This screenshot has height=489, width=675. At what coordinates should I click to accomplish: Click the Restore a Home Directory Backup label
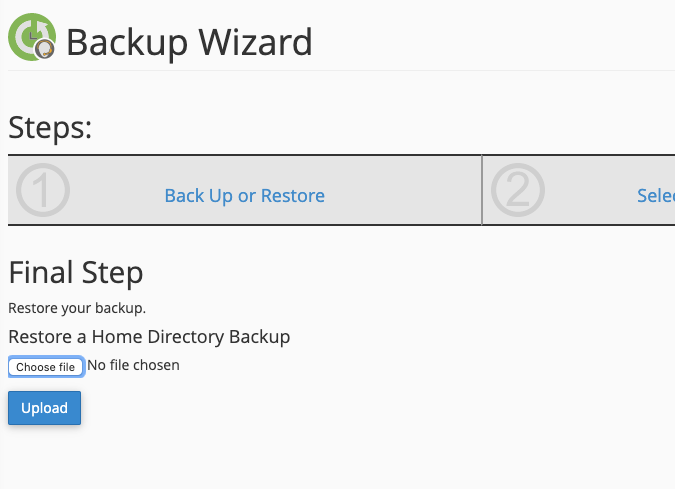pos(149,337)
